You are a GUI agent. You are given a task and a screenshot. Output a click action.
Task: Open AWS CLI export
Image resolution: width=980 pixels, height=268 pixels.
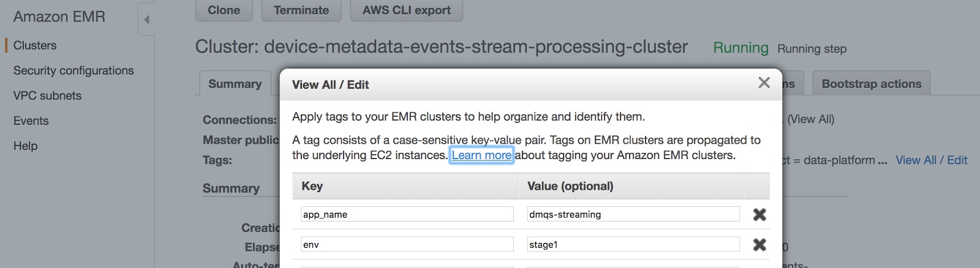point(406,10)
